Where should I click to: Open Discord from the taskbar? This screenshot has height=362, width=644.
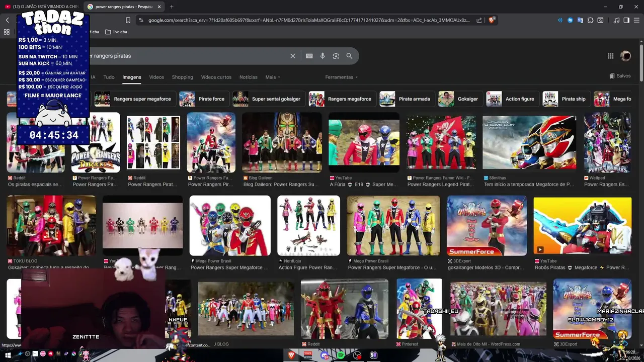coord(325,355)
